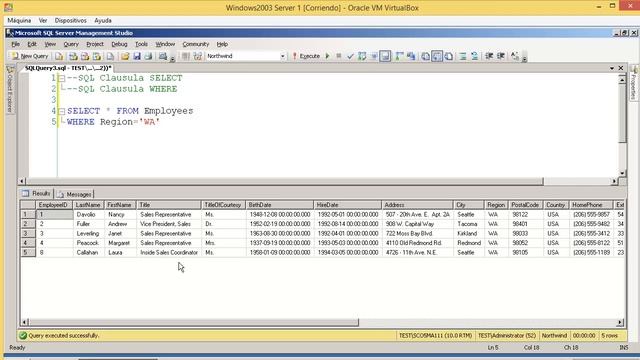640x360 pixels.
Task: Click the Peacock last name cell
Action: [89, 243]
